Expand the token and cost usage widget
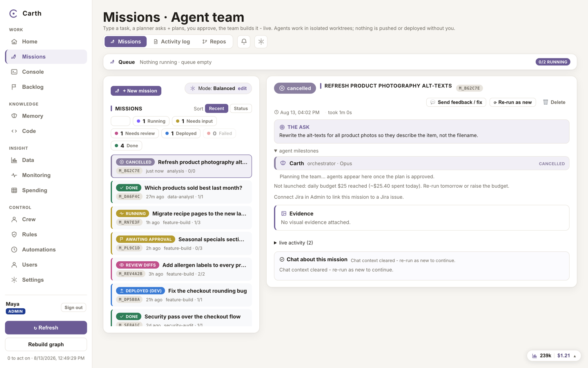588x368 pixels. point(554,356)
